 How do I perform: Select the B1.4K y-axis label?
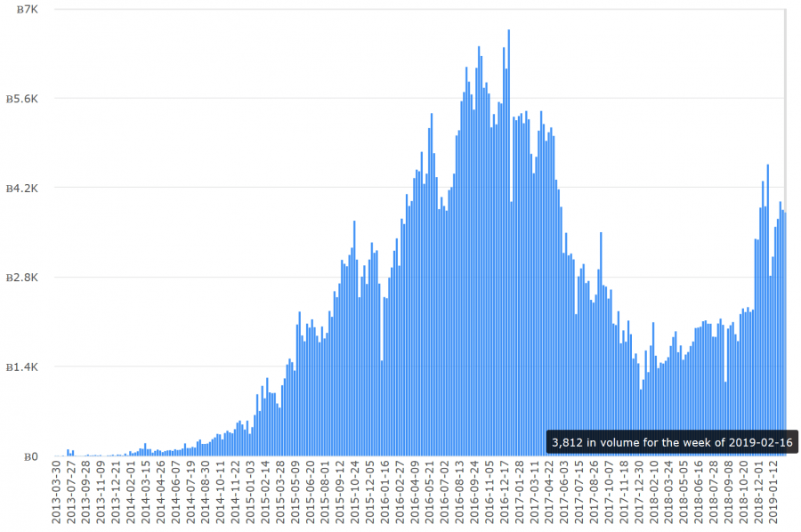[22, 367]
